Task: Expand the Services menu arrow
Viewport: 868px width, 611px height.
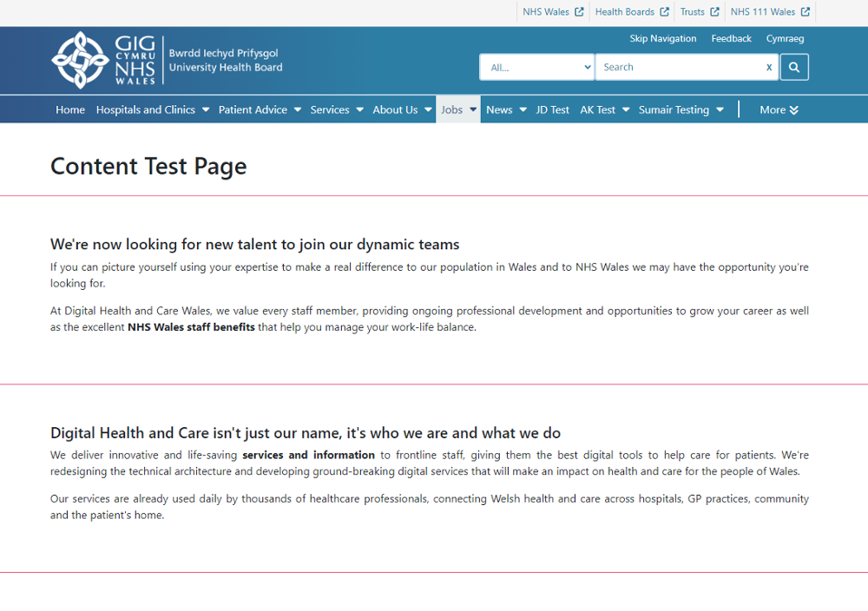Action: tap(359, 110)
